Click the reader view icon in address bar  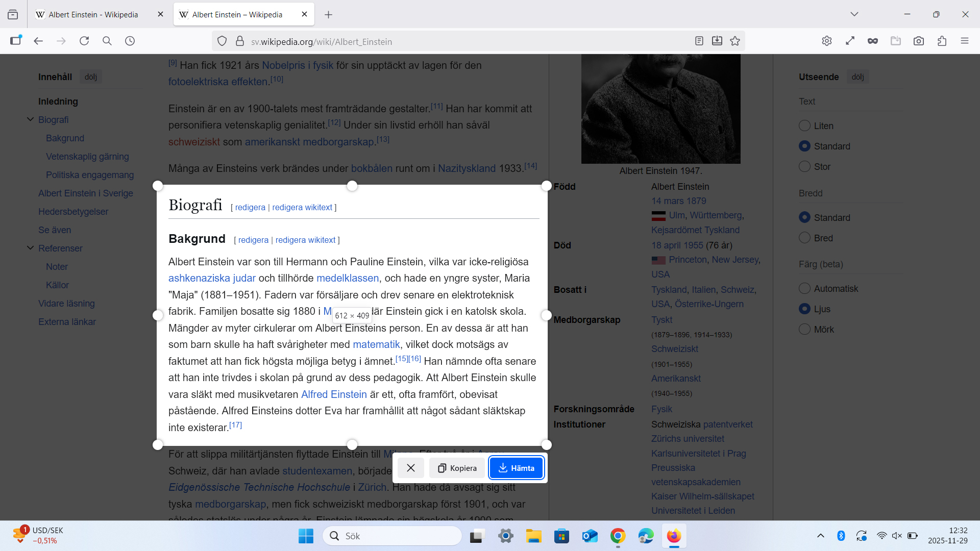pos(699,41)
